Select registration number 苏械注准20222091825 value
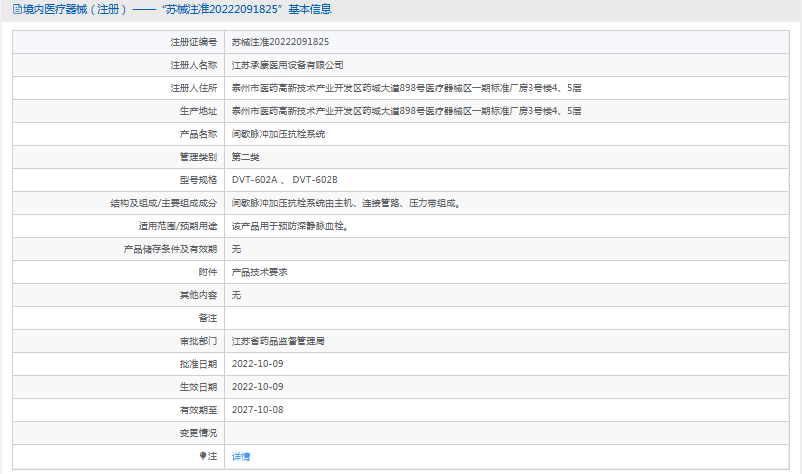This screenshot has width=802, height=474. coord(280,42)
